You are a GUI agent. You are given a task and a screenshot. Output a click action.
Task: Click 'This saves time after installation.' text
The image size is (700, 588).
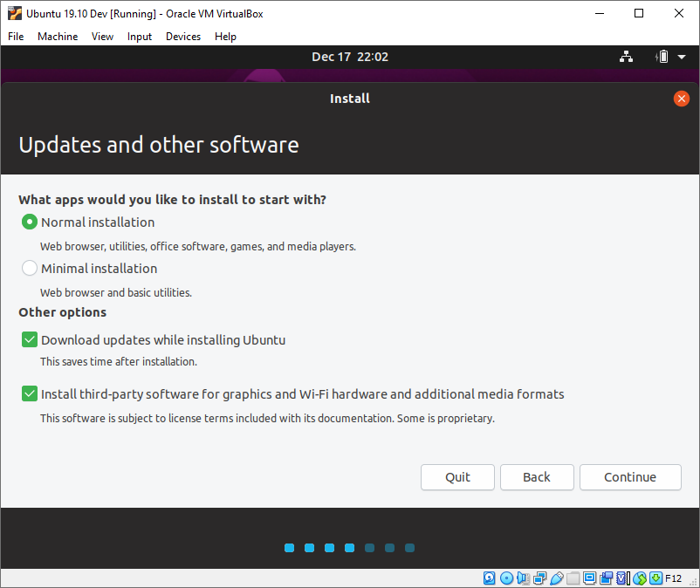click(119, 361)
